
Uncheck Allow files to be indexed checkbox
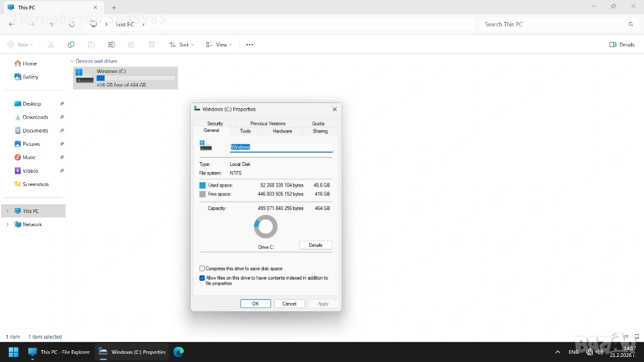coord(203,278)
